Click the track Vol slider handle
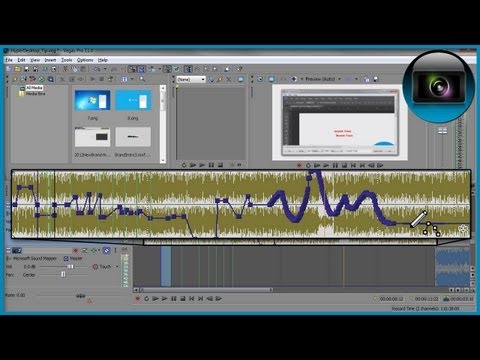The width and height of the screenshot is (480, 360). point(70,267)
